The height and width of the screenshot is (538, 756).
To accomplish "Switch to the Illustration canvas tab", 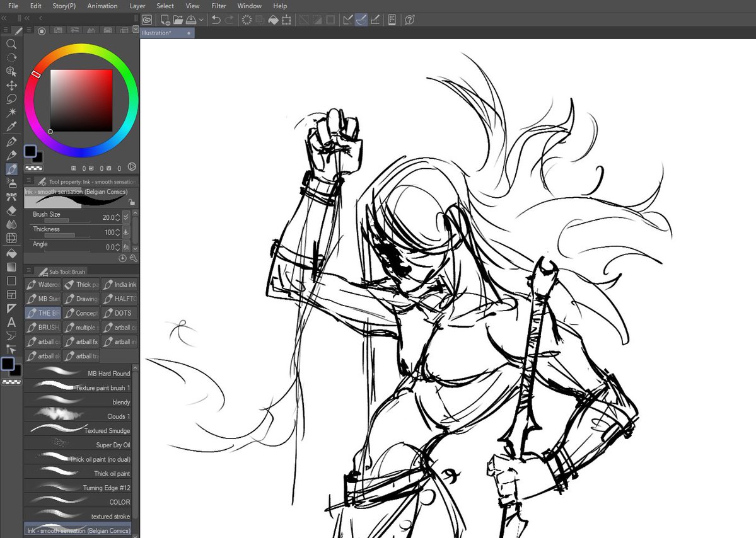I will 166,32.
